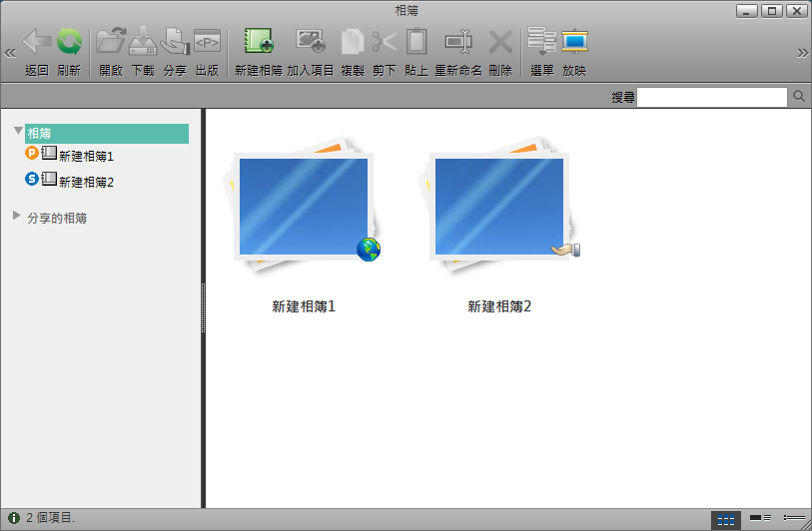Image resolution: width=812 pixels, height=531 pixels.
Task: Click the search magnifier icon
Action: [x=799, y=97]
